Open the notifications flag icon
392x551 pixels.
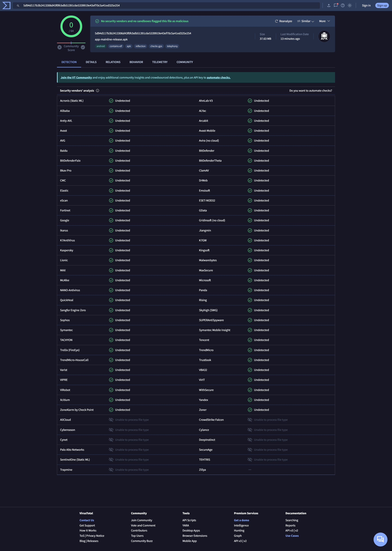336,5
